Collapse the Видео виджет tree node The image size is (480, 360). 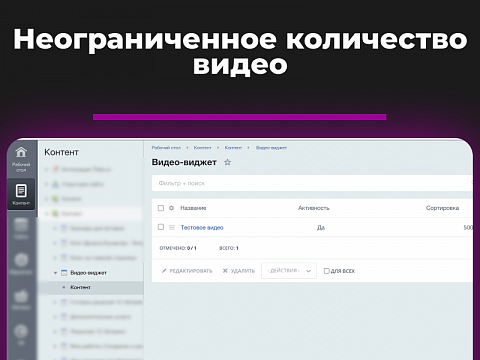click(x=55, y=273)
